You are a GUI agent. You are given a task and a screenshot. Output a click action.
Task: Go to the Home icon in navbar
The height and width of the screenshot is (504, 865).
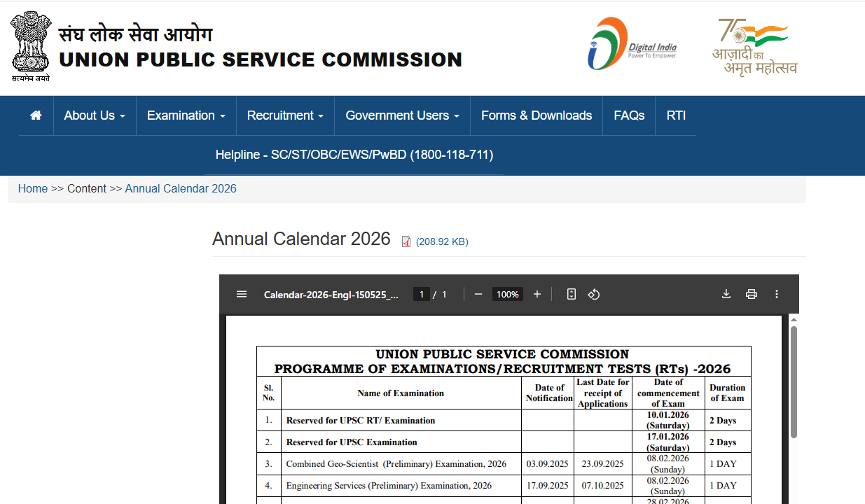pos(36,115)
